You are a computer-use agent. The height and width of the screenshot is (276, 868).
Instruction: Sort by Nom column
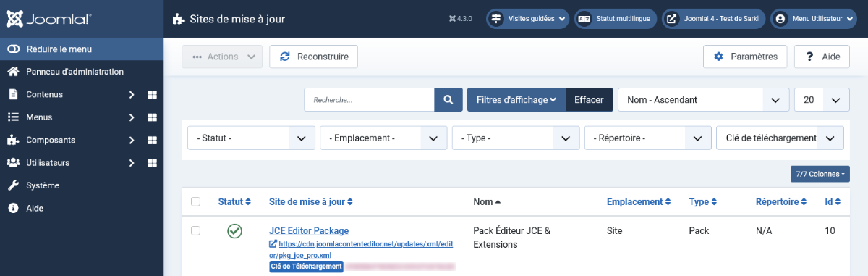[x=487, y=201]
